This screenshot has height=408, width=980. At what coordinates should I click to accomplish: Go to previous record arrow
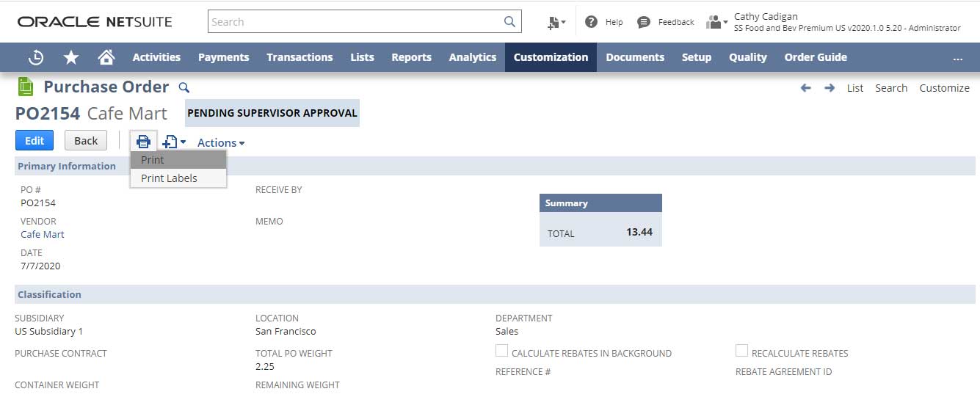[806, 87]
